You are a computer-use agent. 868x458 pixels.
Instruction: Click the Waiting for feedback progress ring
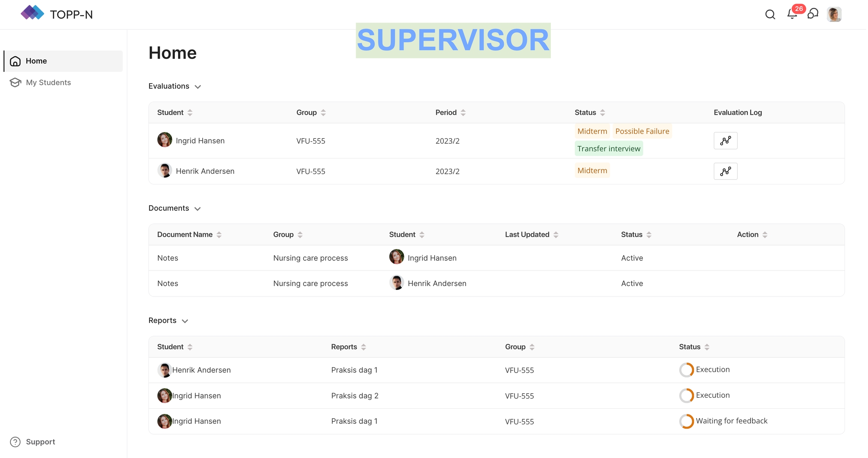click(686, 421)
